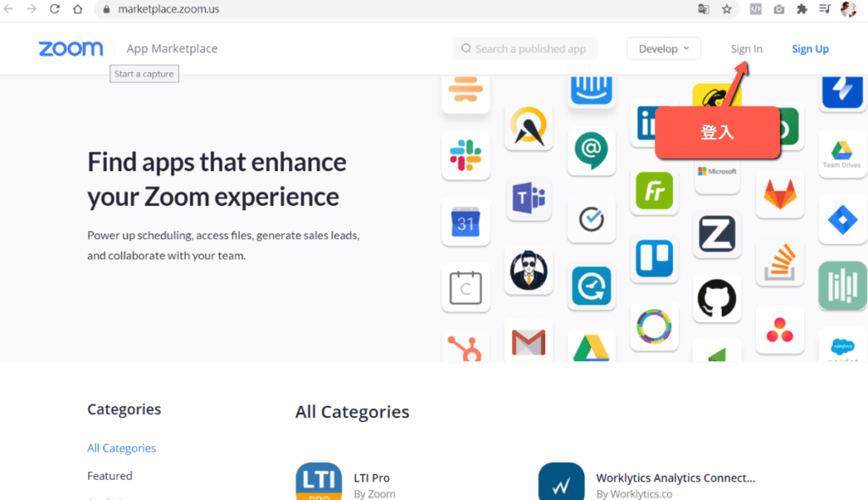Screen dimensions: 868x500
Task: Open the Team Drives app icon
Action: 842,154
